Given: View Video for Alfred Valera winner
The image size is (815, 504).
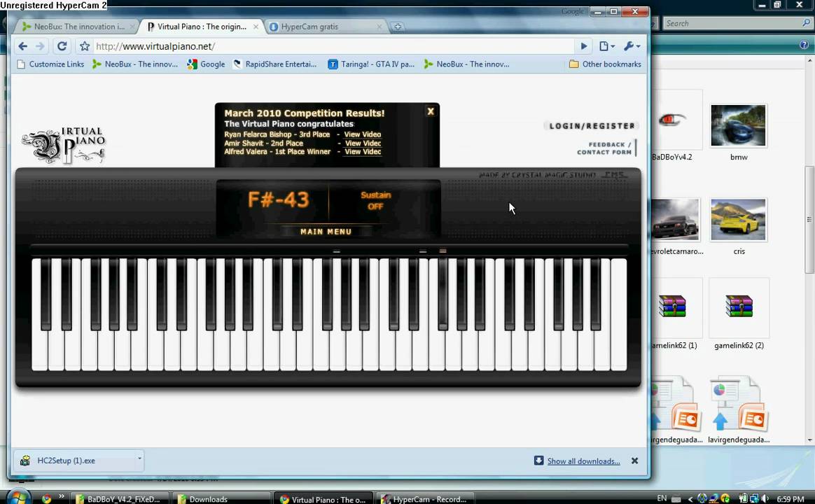Looking at the screenshot, I should 363,152.
